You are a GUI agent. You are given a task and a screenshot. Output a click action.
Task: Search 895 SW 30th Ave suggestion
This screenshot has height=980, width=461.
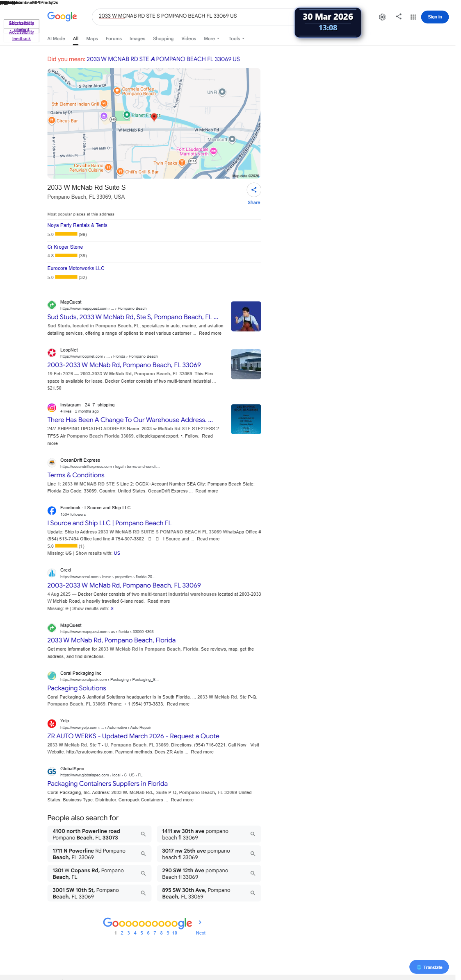(209, 893)
